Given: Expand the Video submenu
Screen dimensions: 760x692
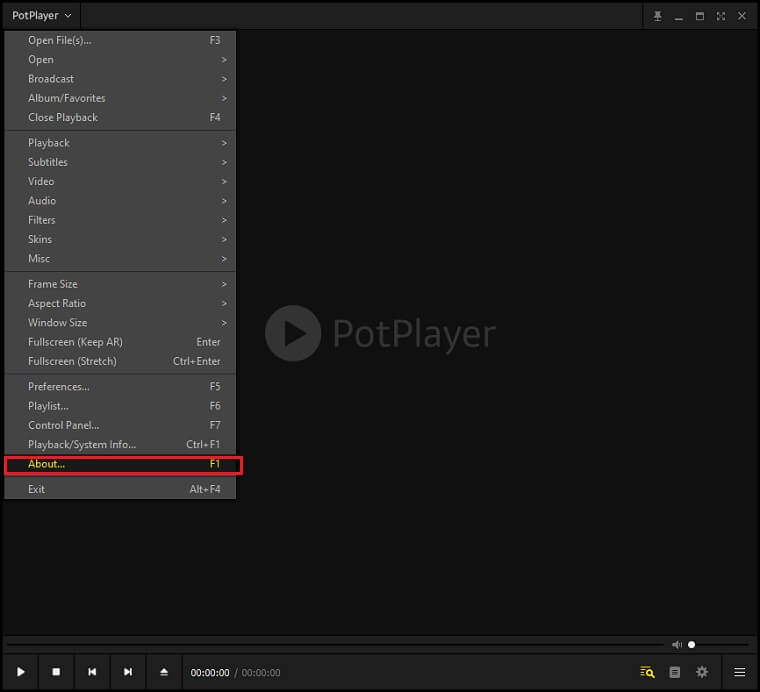Looking at the screenshot, I should (120, 182).
